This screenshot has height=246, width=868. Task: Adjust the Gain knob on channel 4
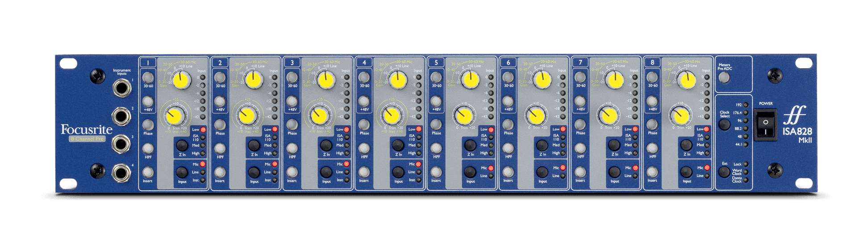(x=397, y=81)
